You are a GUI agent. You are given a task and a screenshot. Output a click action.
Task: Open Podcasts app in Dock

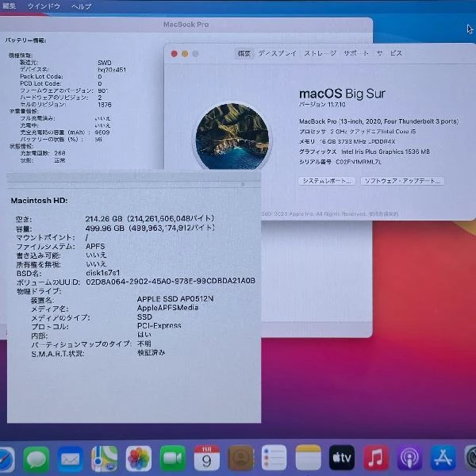point(409,458)
